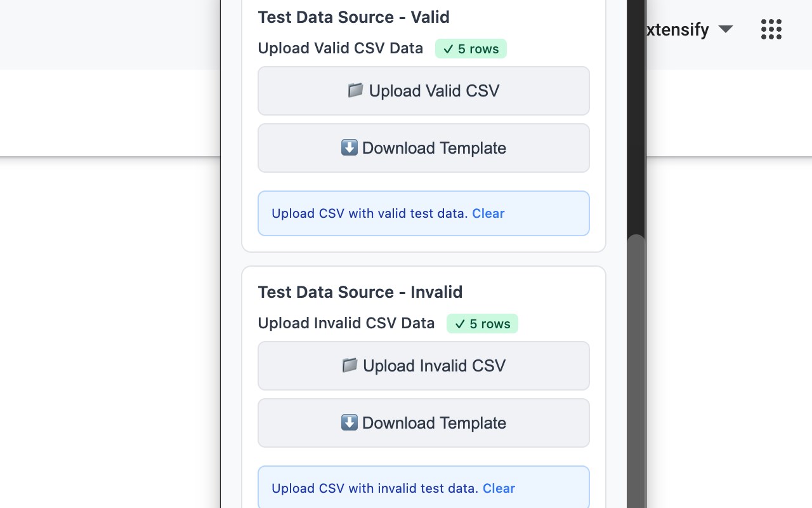Click the down-arrow icon in the Valid section's template button
This screenshot has width=812, height=508.
350,148
